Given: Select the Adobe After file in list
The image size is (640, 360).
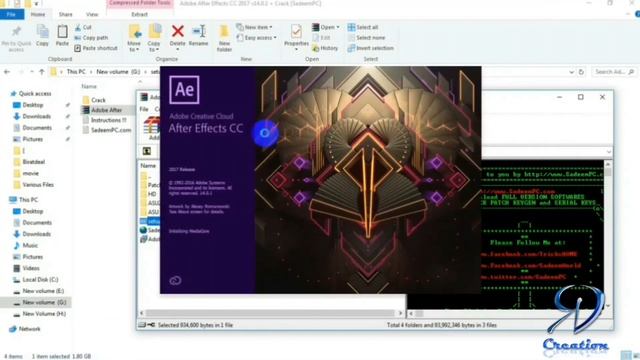Looking at the screenshot, I should click(106, 110).
